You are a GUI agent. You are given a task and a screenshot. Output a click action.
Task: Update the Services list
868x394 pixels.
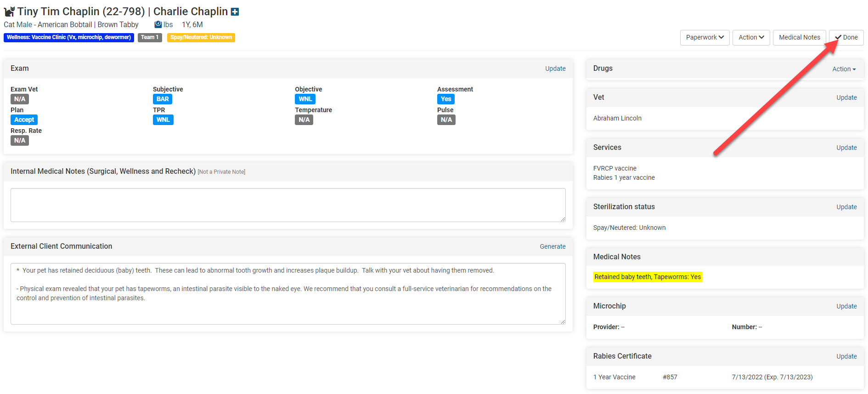[846, 148]
